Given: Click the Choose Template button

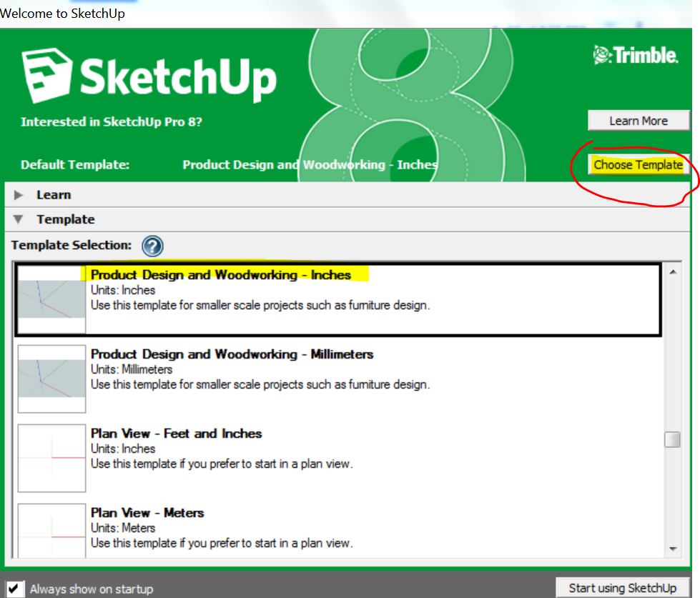Looking at the screenshot, I should [638, 164].
